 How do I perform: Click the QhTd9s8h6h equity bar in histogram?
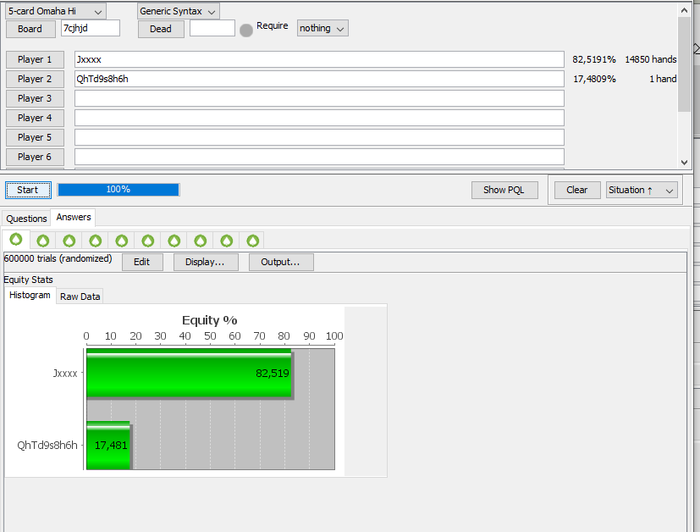(x=108, y=445)
